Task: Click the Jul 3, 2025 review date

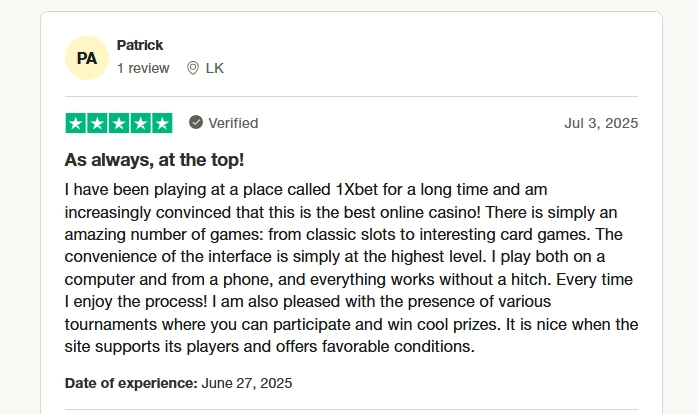Action: coord(601,123)
